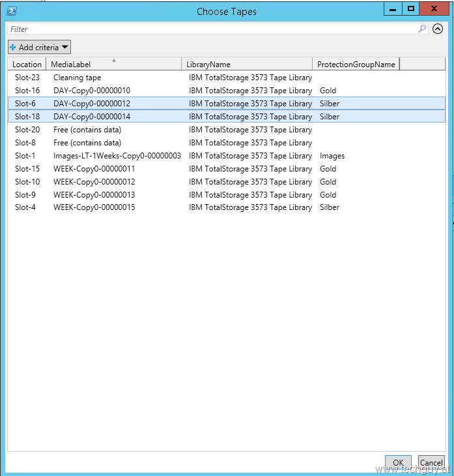Sort by Location column header
The height and width of the screenshot is (476, 454).
[x=27, y=65]
